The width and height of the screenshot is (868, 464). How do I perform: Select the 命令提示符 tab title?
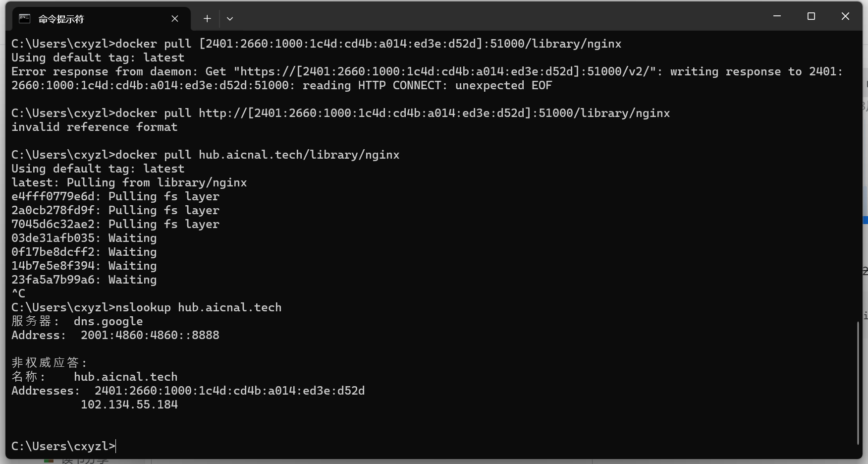(x=61, y=19)
